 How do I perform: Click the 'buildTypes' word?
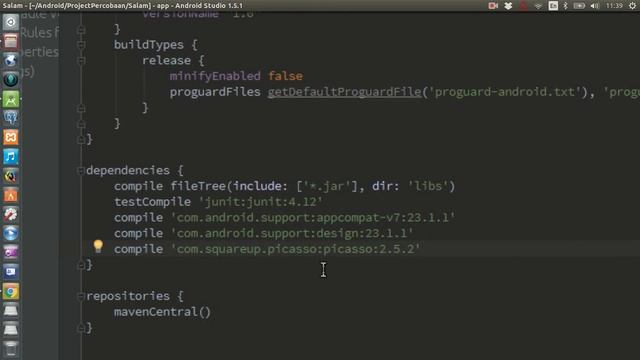tap(149, 45)
